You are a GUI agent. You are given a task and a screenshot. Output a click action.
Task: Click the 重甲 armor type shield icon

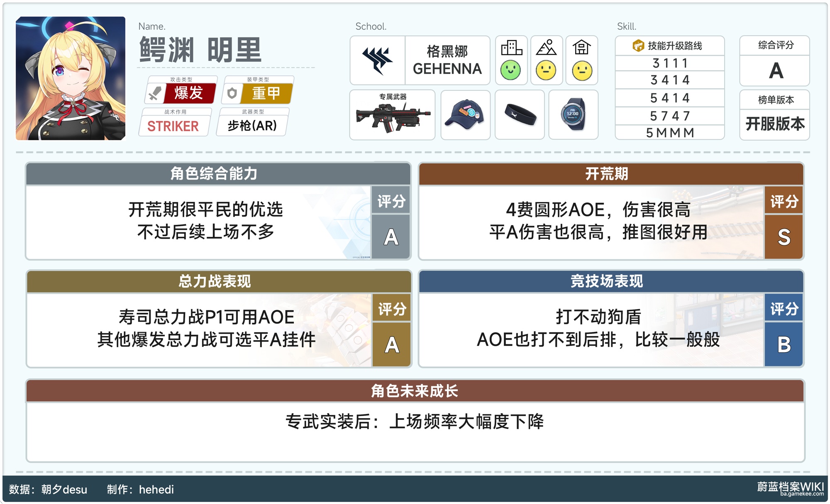(232, 93)
